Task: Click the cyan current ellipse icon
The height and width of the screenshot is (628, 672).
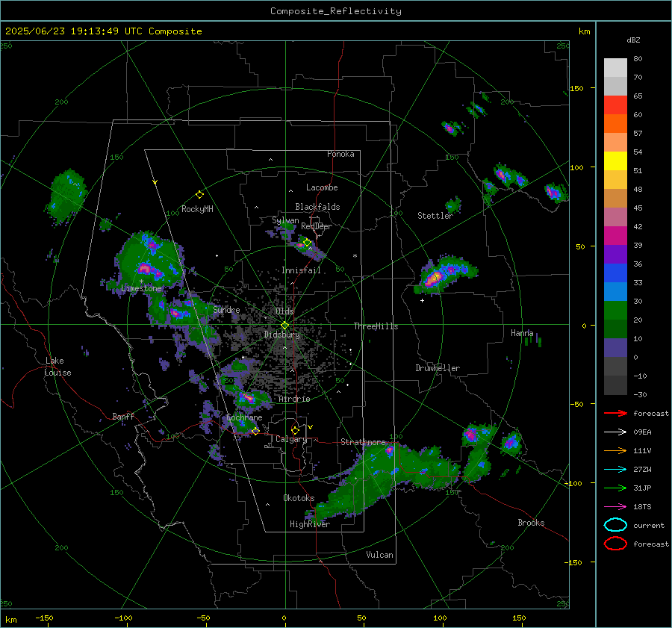Action: 615,525
